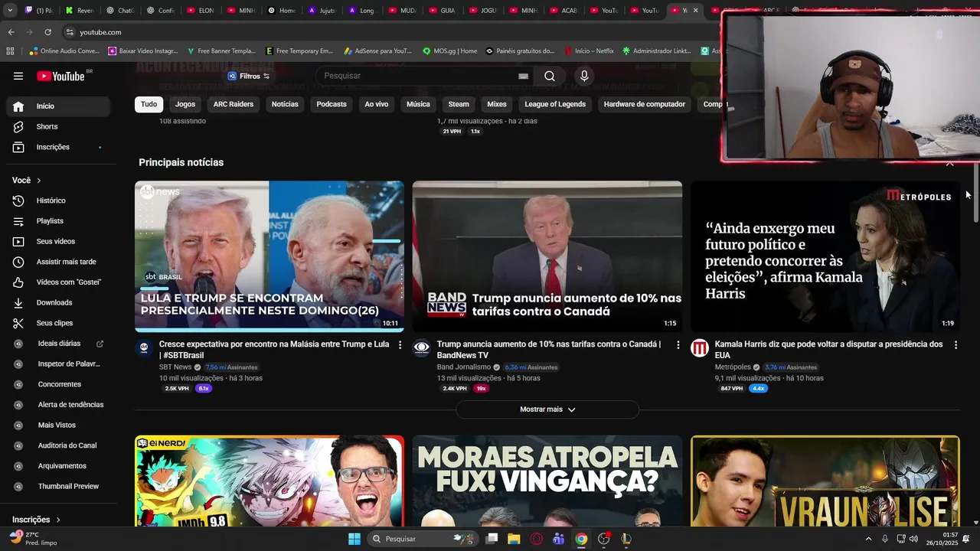980x551 pixels.
Task: Select Hardware de computador chip
Action: [x=645, y=104]
